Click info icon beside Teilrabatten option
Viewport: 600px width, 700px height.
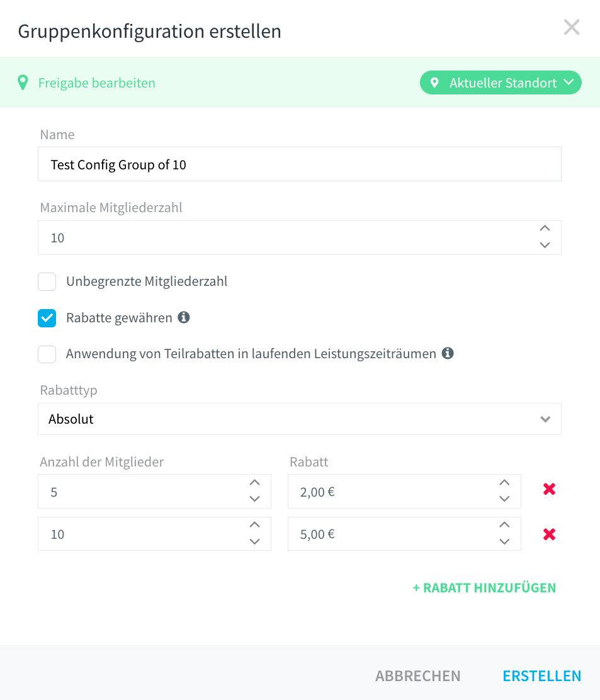click(x=448, y=353)
